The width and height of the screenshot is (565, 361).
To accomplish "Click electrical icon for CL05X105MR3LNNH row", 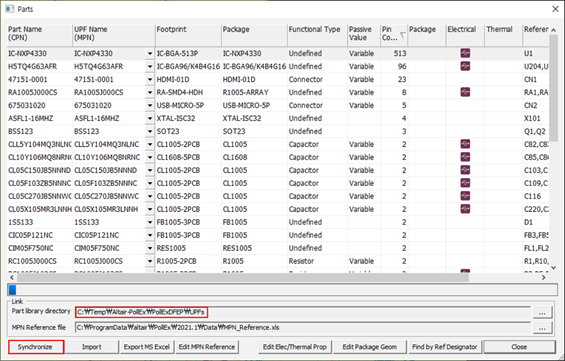I will pyautogui.click(x=465, y=209).
